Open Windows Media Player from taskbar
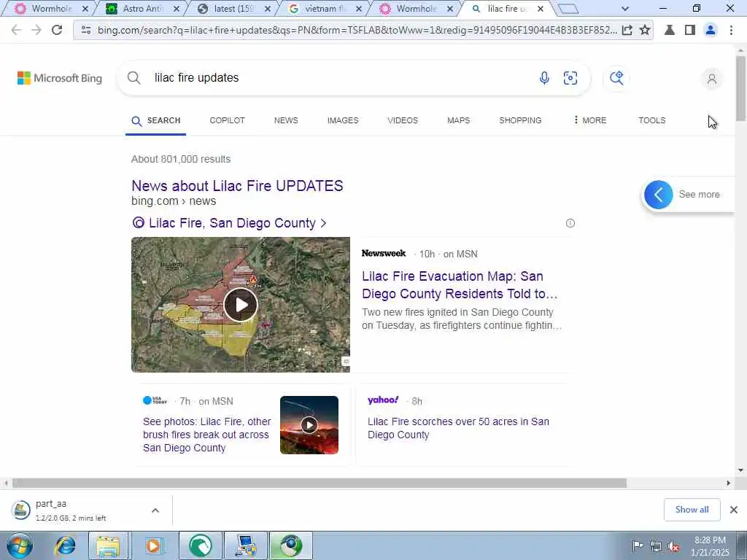 click(x=153, y=545)
